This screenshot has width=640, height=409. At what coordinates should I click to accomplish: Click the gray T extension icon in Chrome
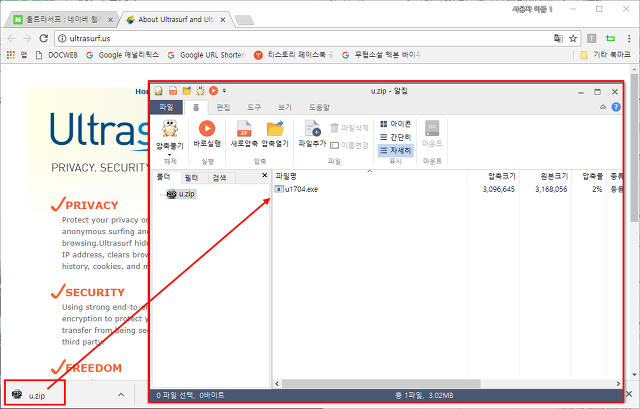pyautogui.click(x=591, y=38)
